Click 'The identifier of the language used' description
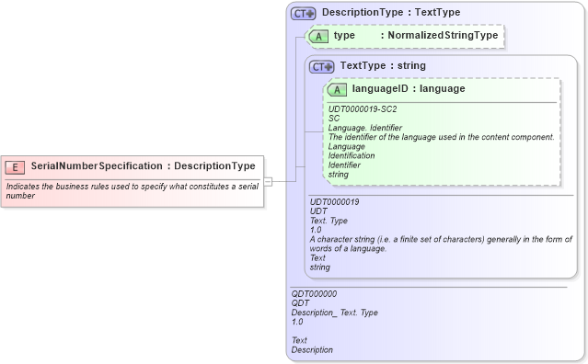This screenshot has height=364, width=588. pos(441,137)
